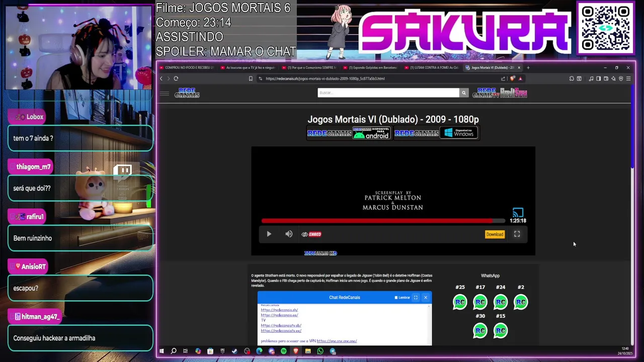644x362 pixels.
Task: Open the Windows Start menu
Action: [x=162, y=351]
